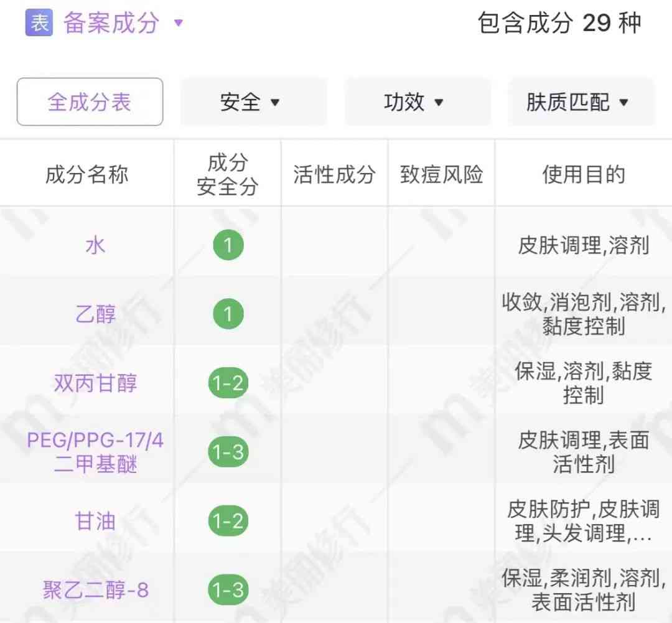This screenshot has height=623, width=672.
Task: Click the 致痘风险 column header
Action: pyautogui.click(x=441, y=174)
